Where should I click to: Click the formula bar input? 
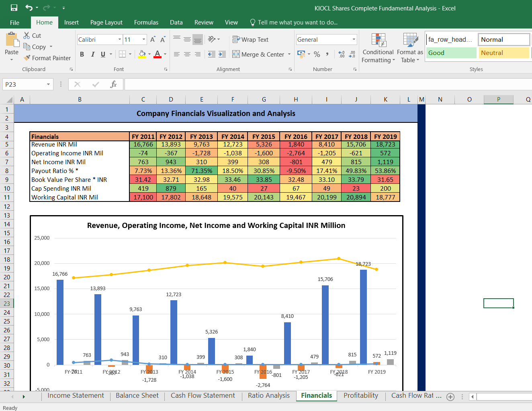[328, 84]
